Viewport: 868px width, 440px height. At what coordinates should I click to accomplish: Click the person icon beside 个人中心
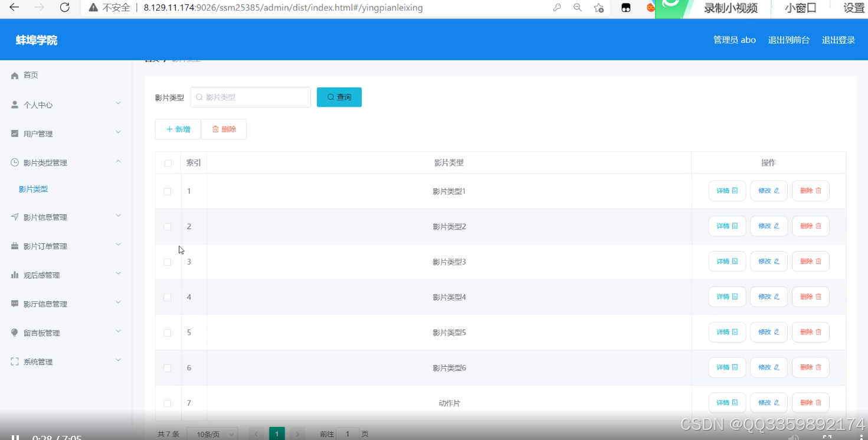click(x=15, y=105)
